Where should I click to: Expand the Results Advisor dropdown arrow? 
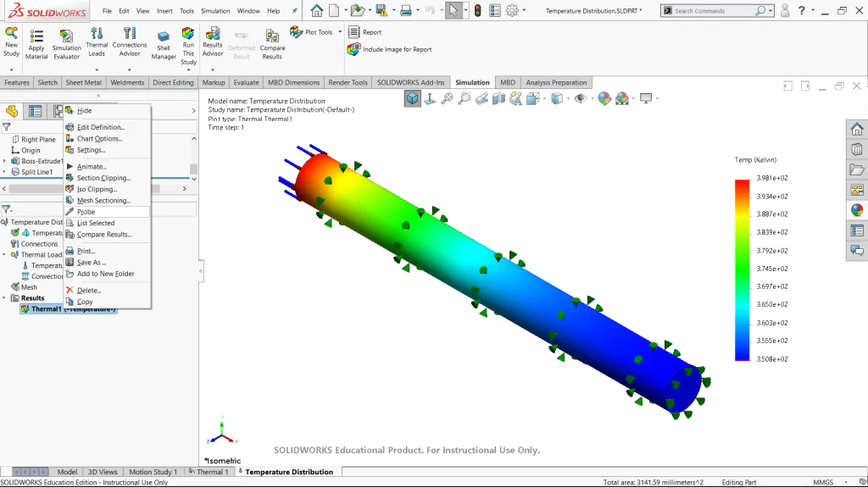(x=213, y=69)
